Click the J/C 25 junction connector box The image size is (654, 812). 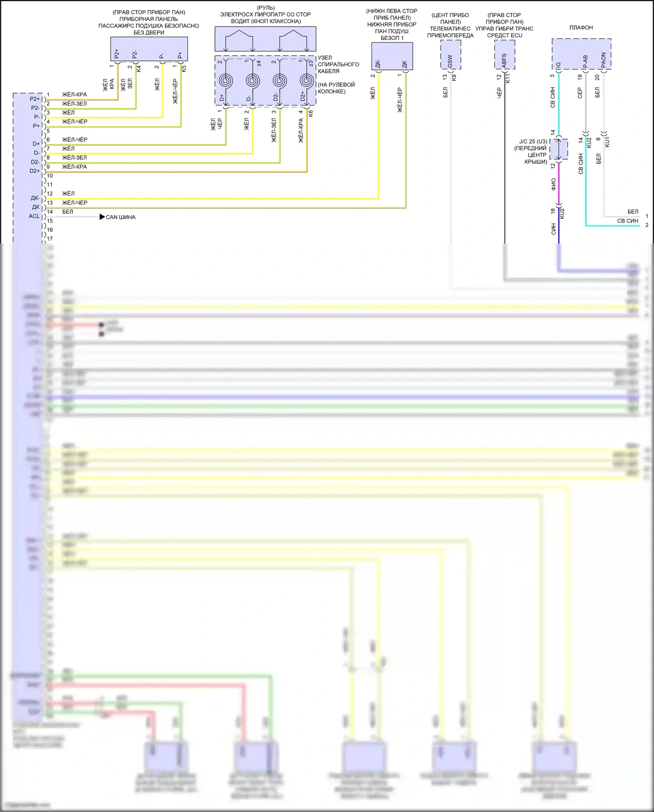(559, 149)
